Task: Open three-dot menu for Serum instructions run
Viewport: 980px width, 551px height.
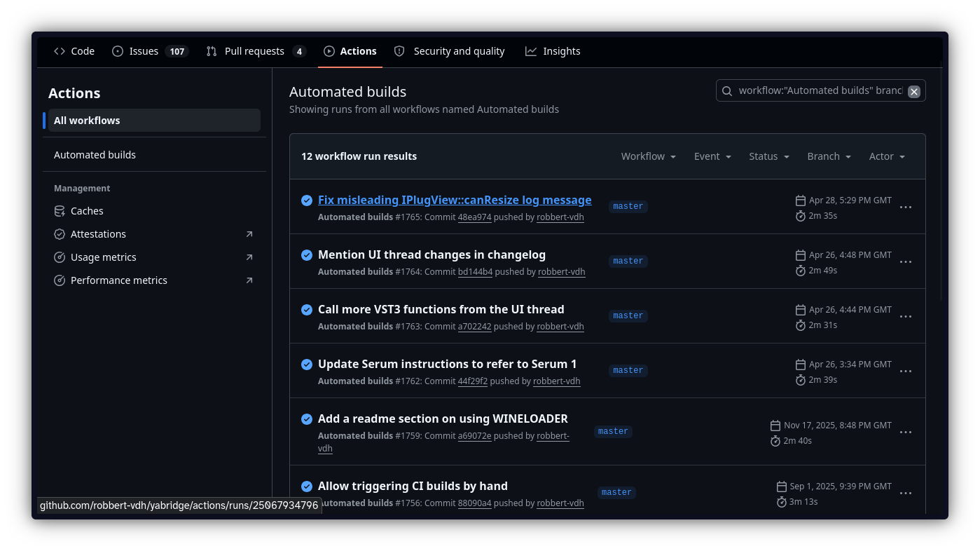Action: pyautogui.click(x=905, y=372)
